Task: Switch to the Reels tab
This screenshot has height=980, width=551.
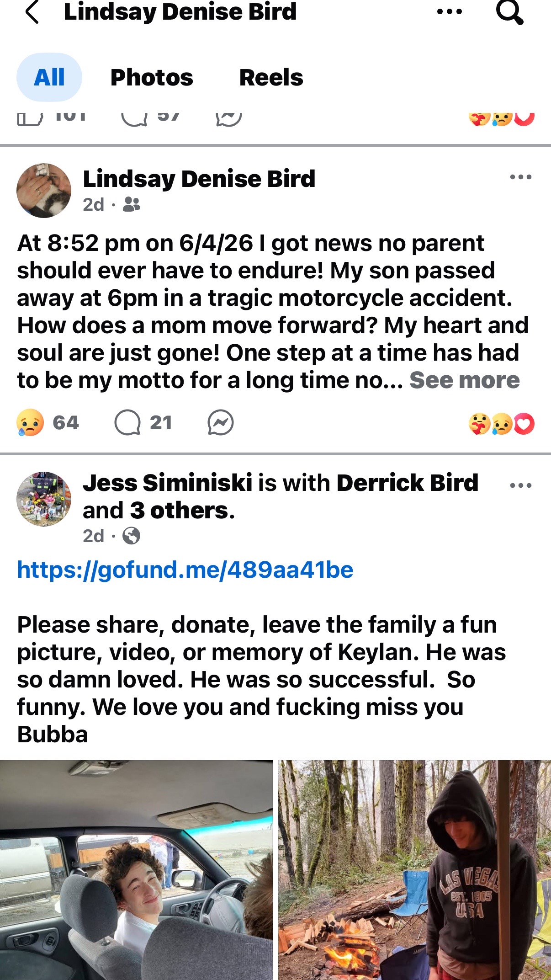Action: [x=271, y=77]
